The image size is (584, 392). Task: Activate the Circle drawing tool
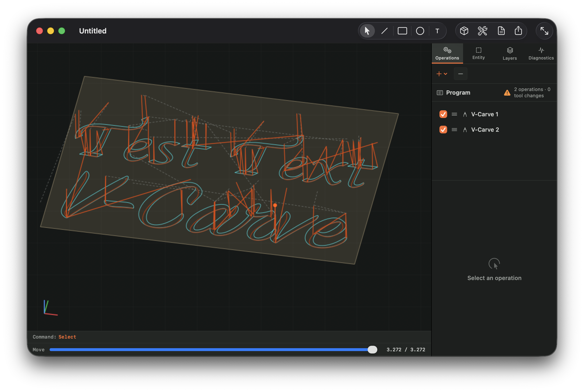click(x=420, y=31)
